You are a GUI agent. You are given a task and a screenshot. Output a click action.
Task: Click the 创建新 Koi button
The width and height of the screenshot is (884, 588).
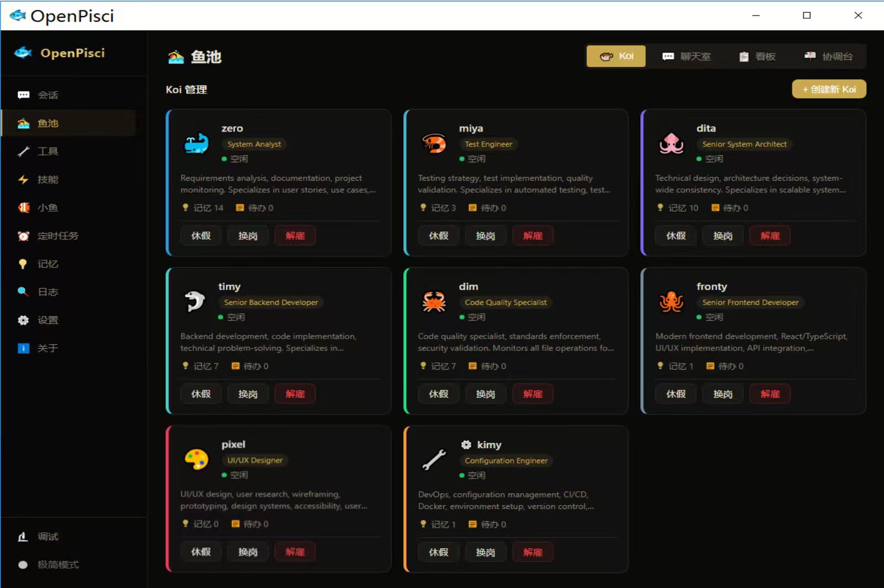[x=829, y=89]
